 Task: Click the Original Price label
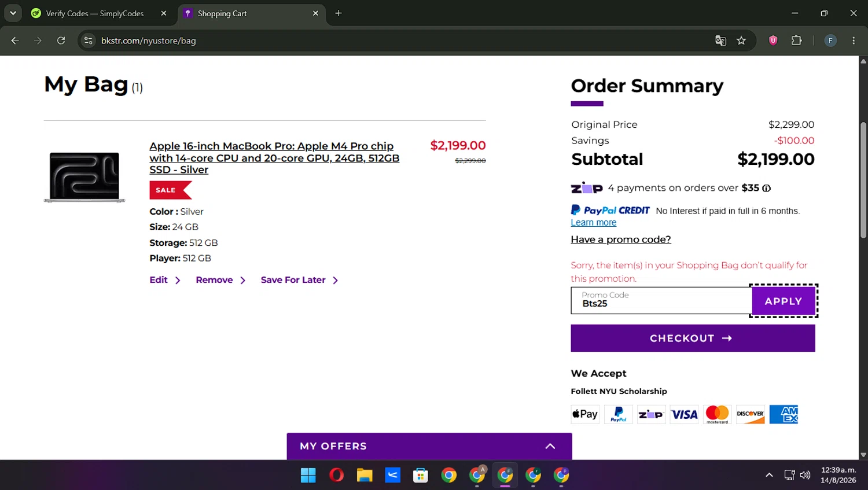604,125
